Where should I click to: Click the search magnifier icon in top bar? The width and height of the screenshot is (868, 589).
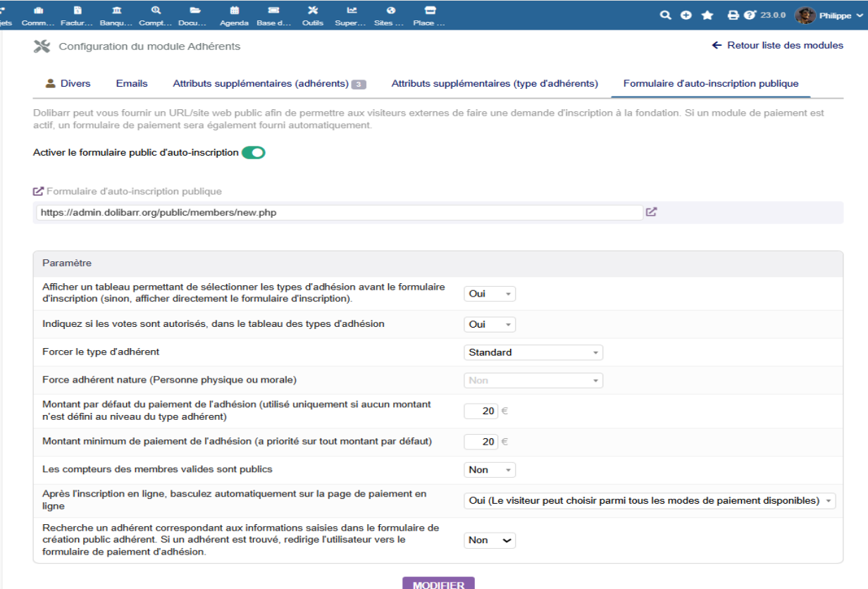coord(665,15)
